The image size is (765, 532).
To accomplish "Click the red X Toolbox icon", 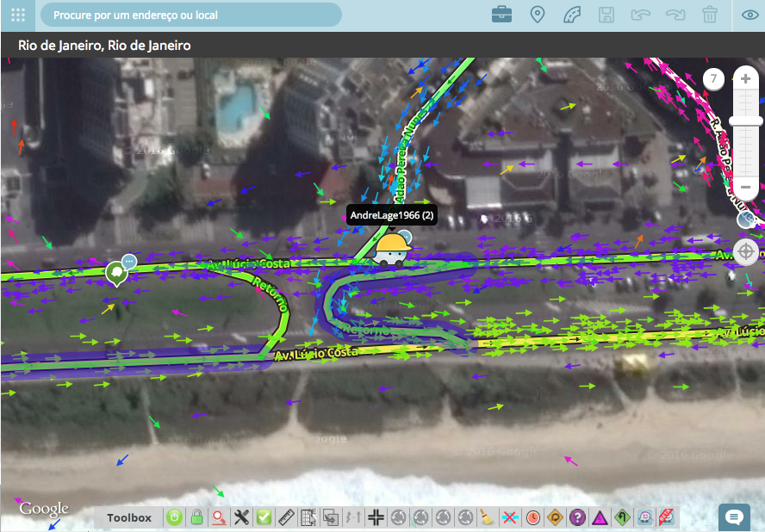I will coord(509,517).
